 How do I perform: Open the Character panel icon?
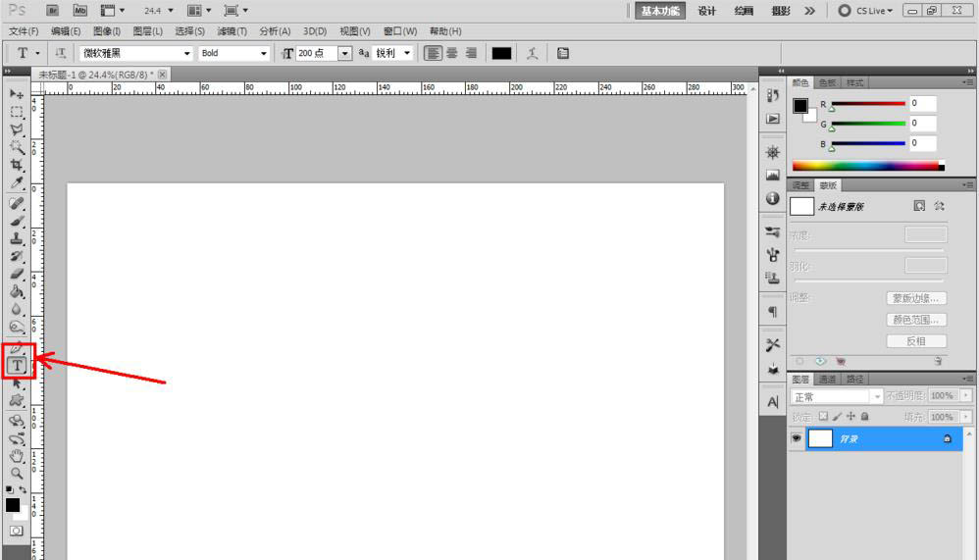point(773,402)
